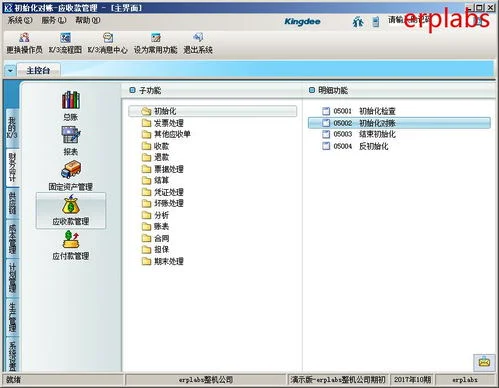Viewport: 499px width, 388px height.
Task: Switch to the 计划管理 side tab
Action: tap(12, 278)
